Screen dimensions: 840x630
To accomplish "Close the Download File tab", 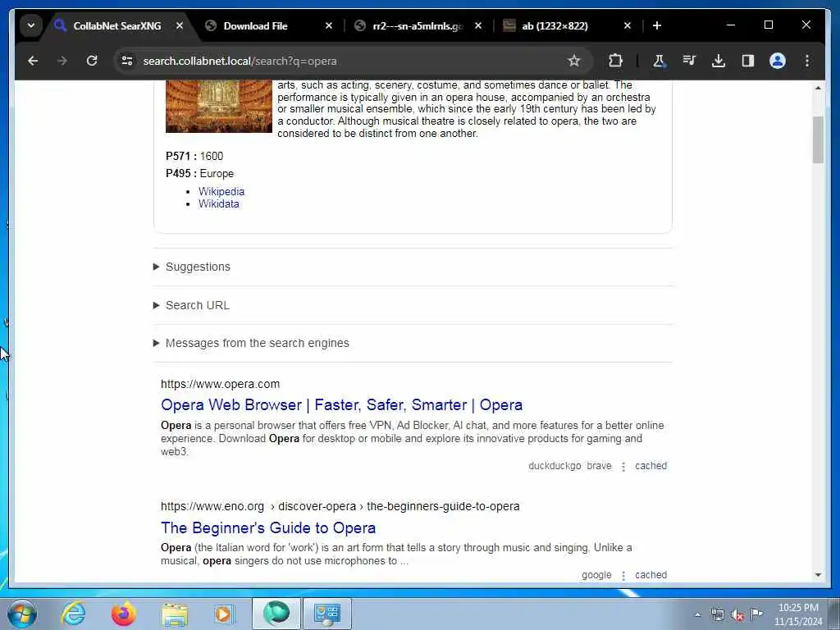I will 329,25.
